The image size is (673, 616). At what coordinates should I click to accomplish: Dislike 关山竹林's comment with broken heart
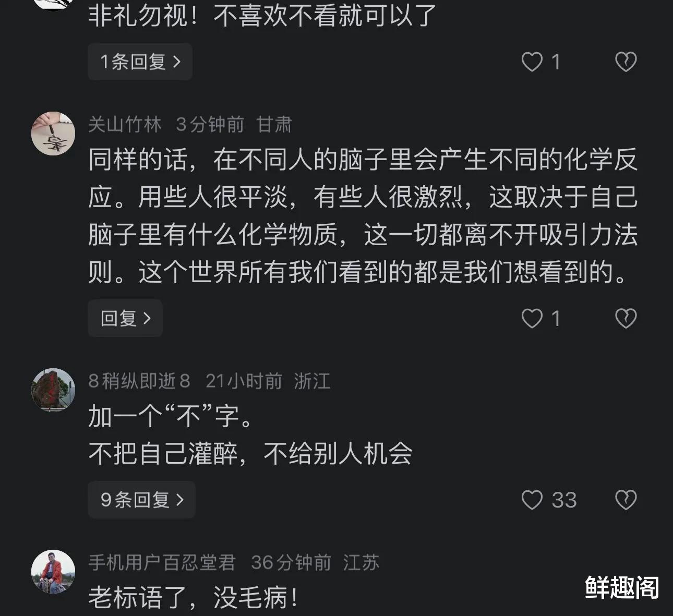[626, 318]
